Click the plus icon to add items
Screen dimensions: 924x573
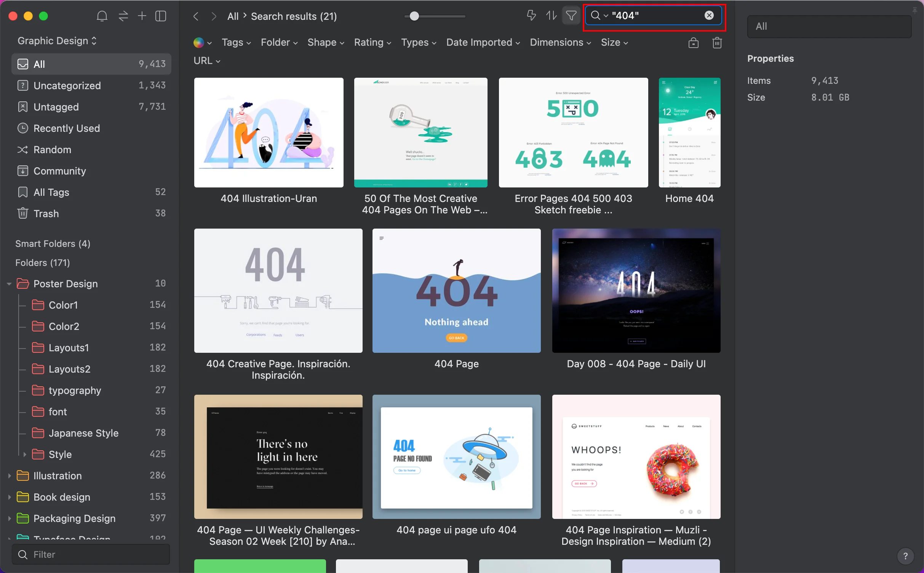point(142,16)
